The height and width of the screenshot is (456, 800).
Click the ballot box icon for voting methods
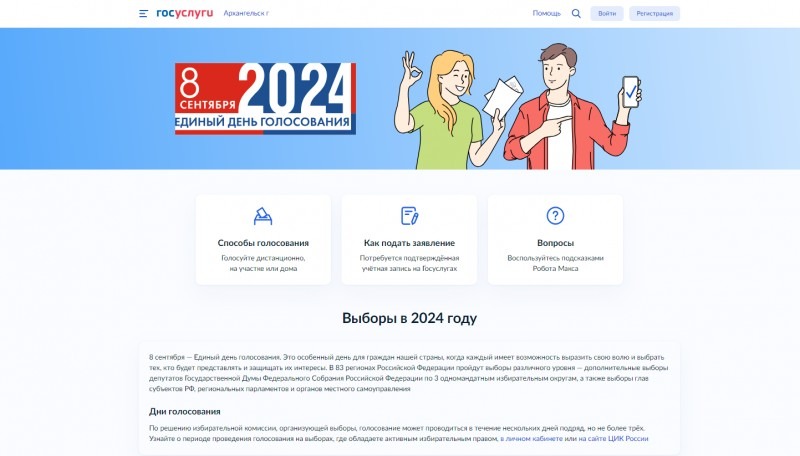click(263, 216)
